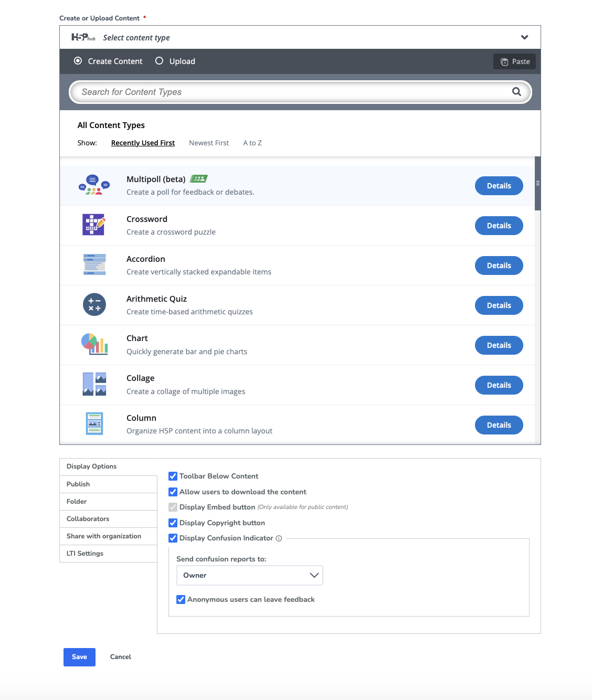
Task: Click the search magnifier icon
Action: click(516, 92)
